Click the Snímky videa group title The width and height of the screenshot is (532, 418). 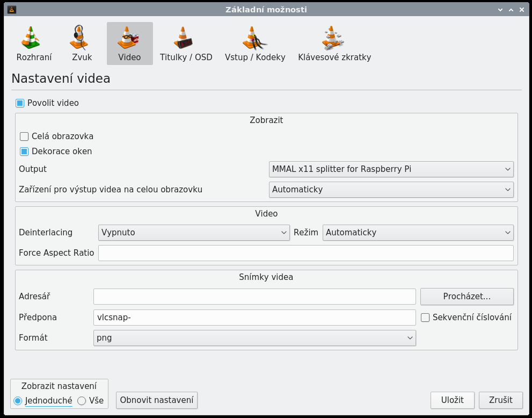click(x=266, y=277)
